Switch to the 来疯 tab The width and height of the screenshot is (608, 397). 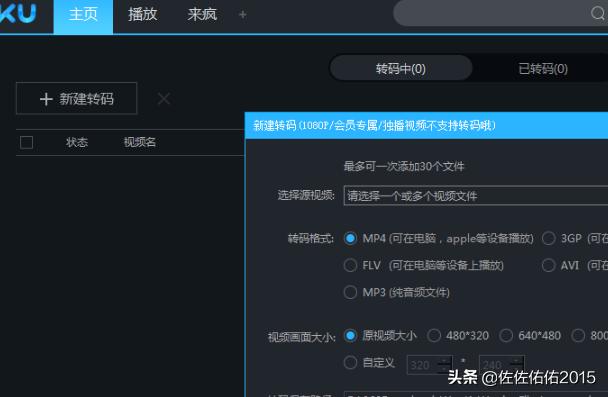[x=202, y=15]
